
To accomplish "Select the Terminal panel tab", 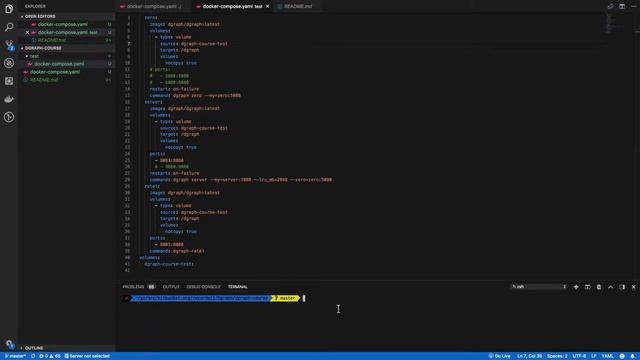I will [238, 287].
